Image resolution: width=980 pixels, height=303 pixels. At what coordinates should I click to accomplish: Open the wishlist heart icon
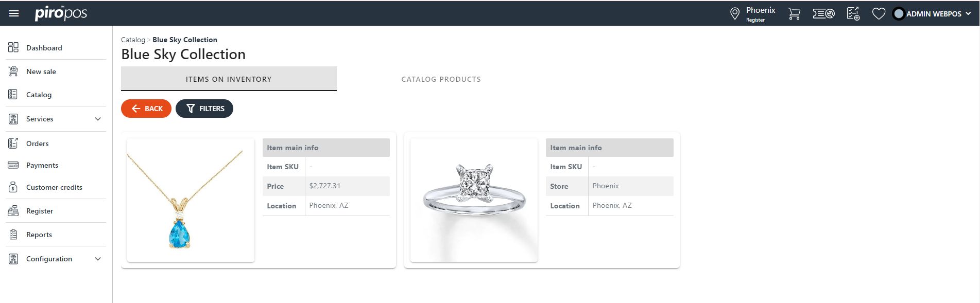[879, 14]
